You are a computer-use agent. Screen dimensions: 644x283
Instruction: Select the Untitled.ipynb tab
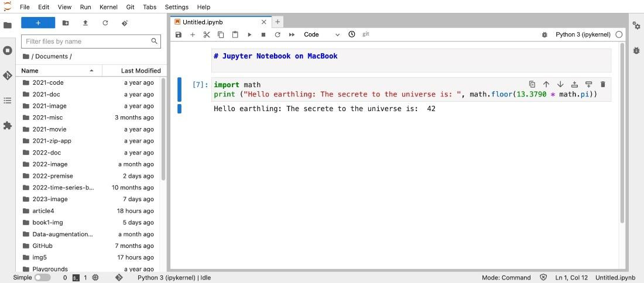tap(221, 22)
